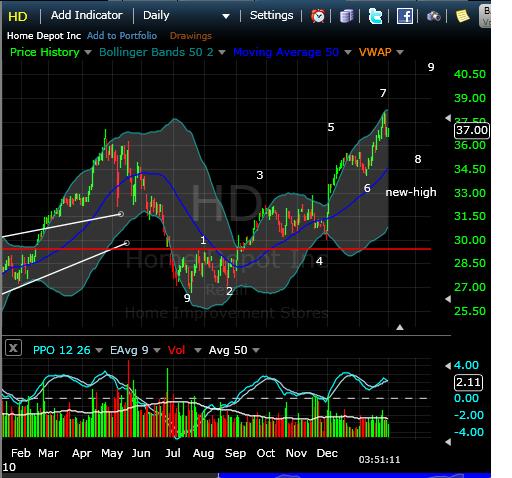Select the wave label 3 annotation
The width and height of the screenshot is (512, 478).
[260, 175]
